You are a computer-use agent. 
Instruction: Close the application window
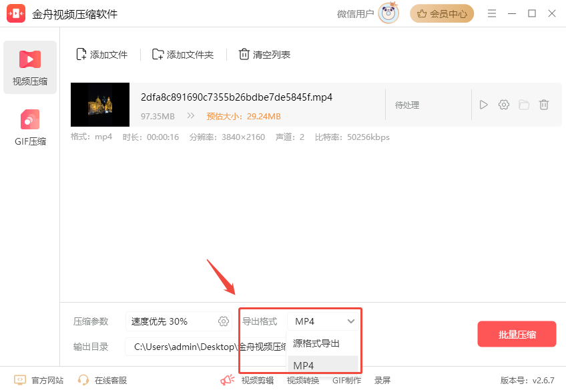click(551, 14)
